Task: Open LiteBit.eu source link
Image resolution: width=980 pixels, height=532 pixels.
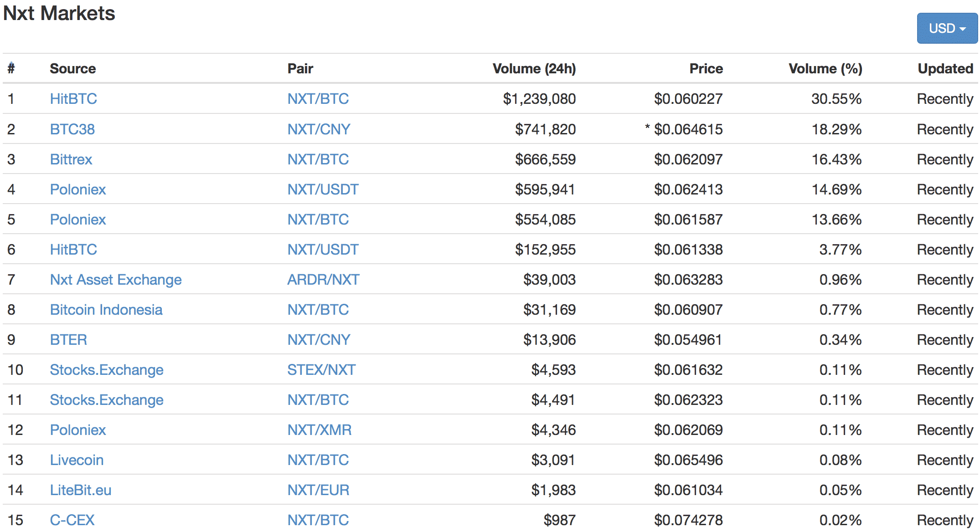Action: point(81,490)
